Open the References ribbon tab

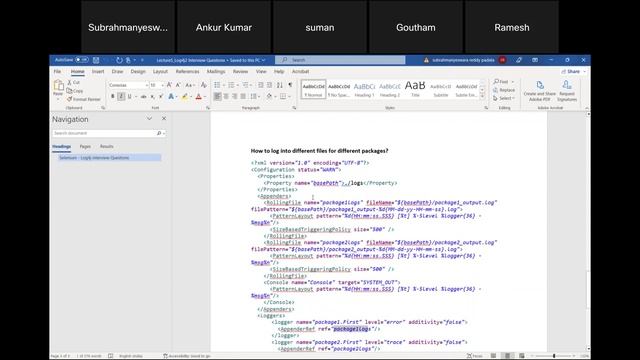[187, 71]
